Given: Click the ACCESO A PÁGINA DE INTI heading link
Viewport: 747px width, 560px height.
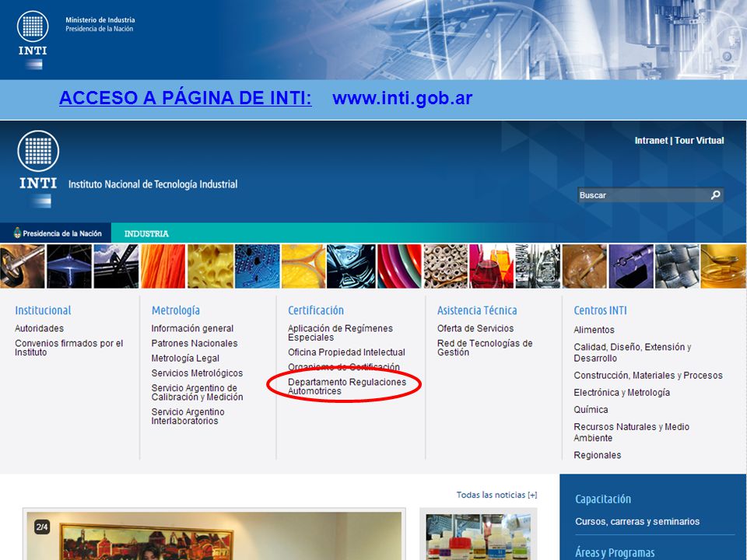Looking at the screenshot, I should [x=185, y=98].
